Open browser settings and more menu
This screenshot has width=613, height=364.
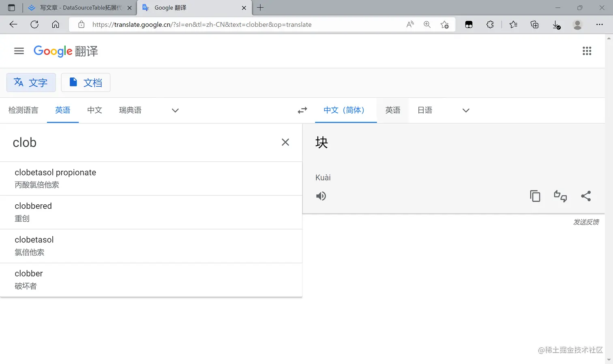coord(600,24)
